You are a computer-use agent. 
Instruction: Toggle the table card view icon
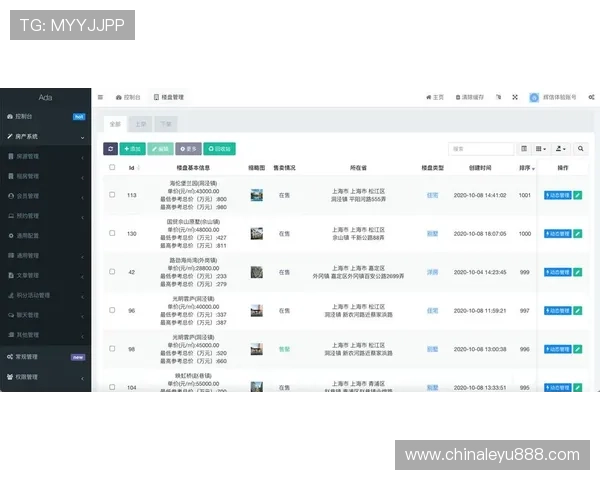point(524,149)
